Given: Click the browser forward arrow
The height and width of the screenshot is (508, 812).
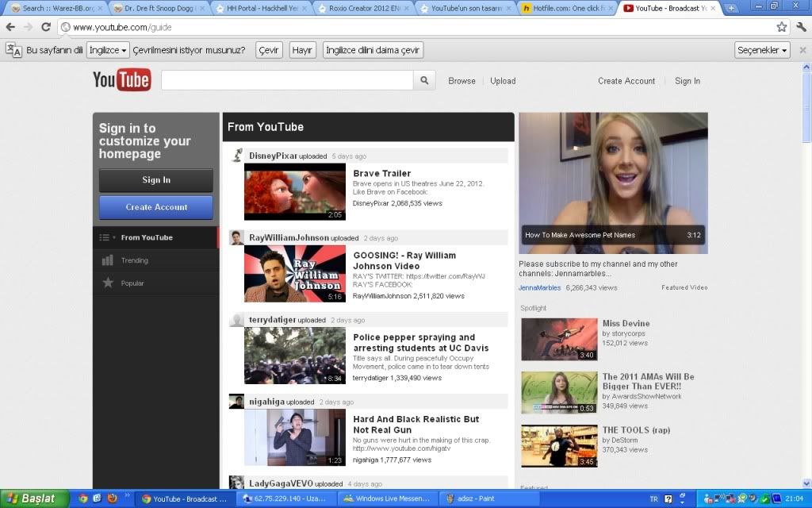Looking at the screenshot, I should [x=28, y=27].
